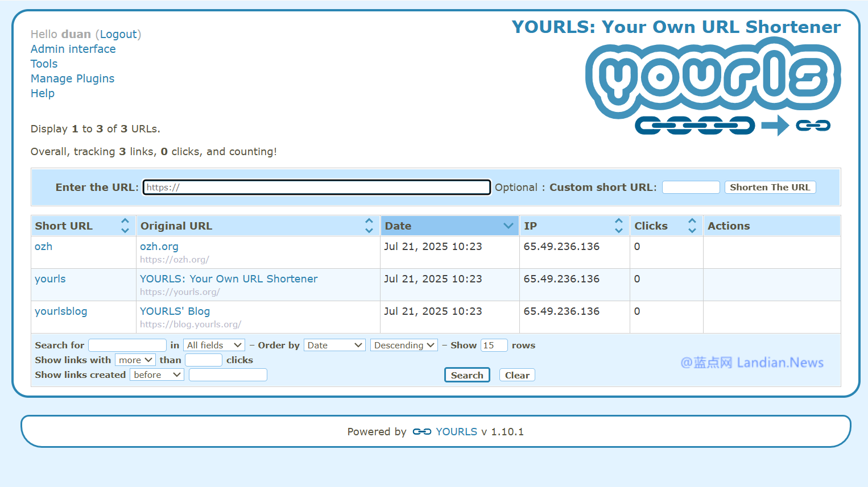868x487 pixels.
Task: Sort by Short URL column arrows
Action: point(125,226)
